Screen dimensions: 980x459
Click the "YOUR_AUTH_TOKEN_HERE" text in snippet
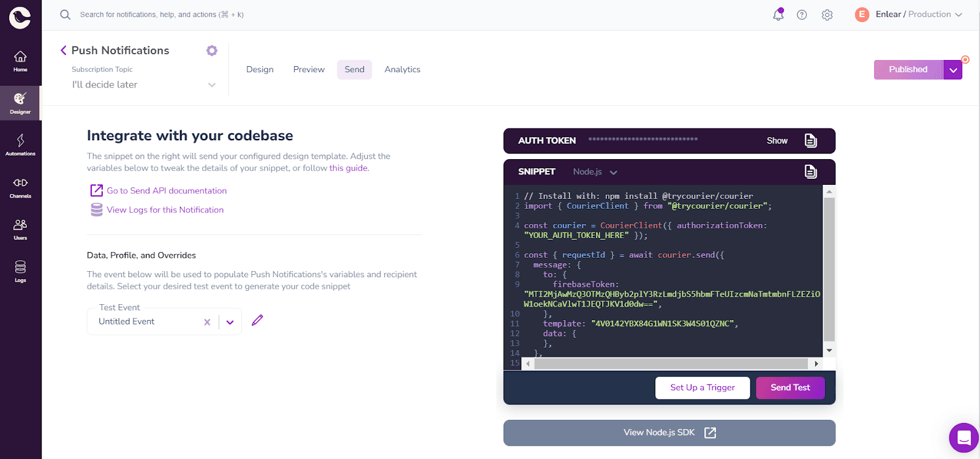pos(576,236)
